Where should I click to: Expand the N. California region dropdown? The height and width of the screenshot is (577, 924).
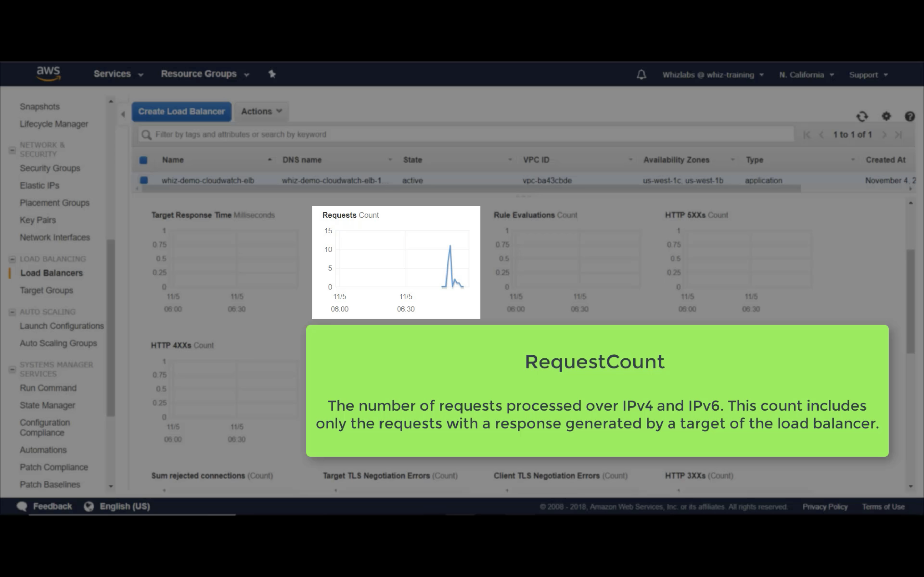pyautogui.click(x=806, y=75)
